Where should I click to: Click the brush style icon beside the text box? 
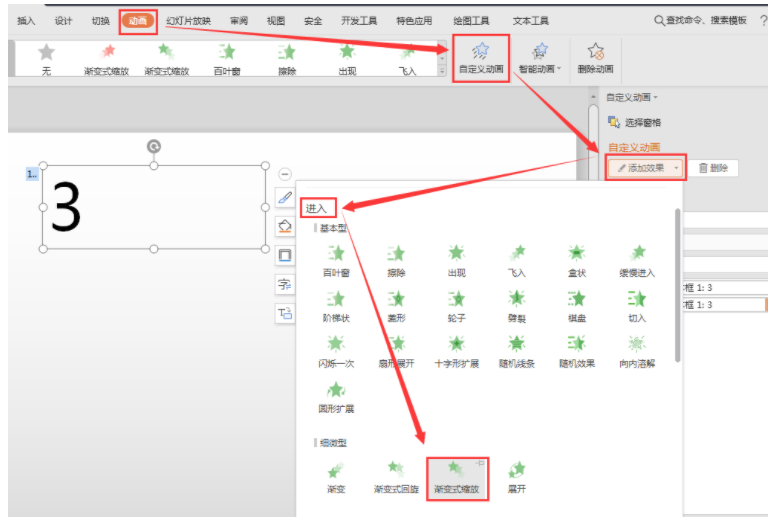click(285, 197)
